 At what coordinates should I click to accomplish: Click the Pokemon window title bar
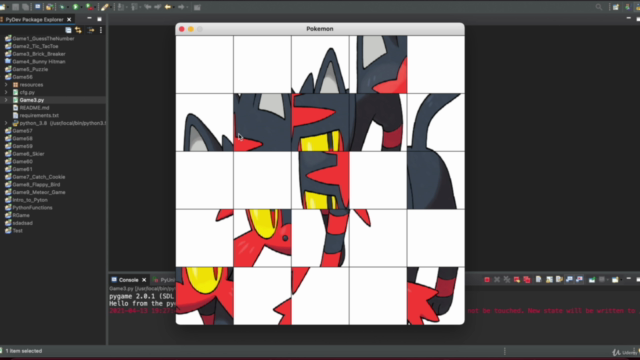(320, 29)
